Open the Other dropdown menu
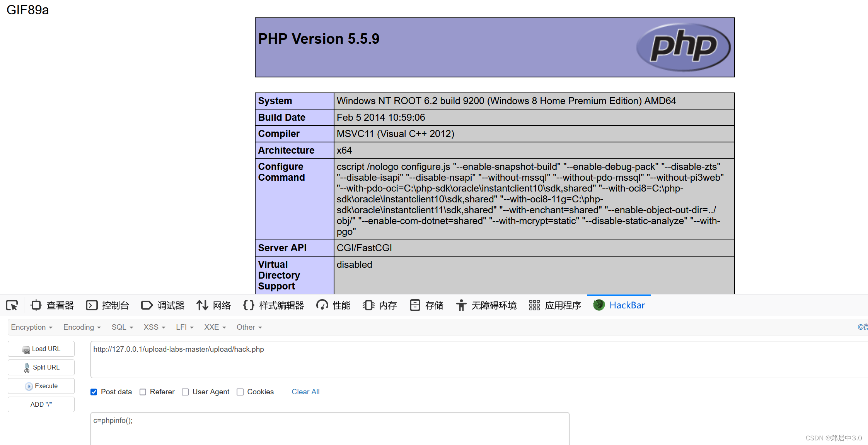The height and width of the screenshot is (445, 868). point(249,327)
